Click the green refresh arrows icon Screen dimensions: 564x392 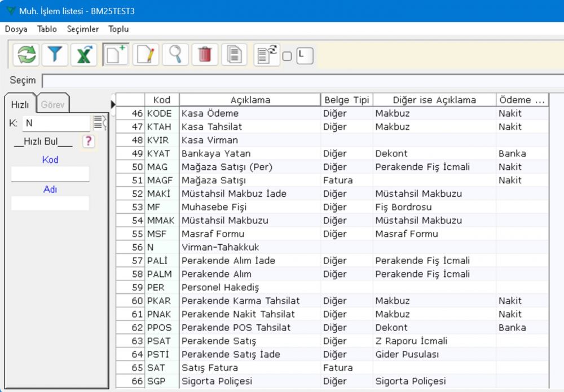coord(27,55)
